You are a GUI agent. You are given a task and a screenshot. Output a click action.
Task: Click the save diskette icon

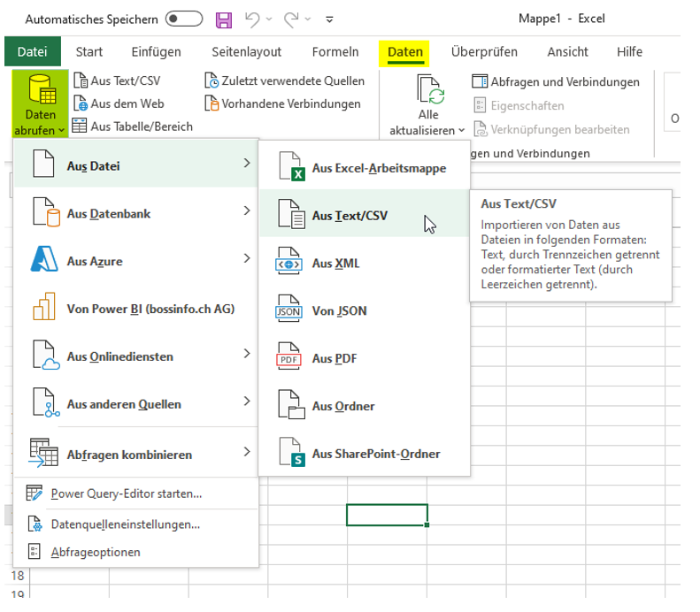coord(224,19)
